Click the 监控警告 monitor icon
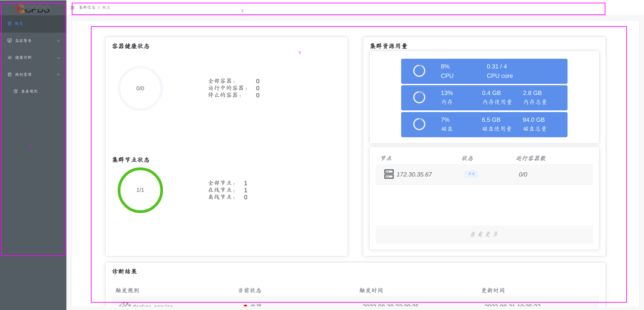 coord(10,41)
